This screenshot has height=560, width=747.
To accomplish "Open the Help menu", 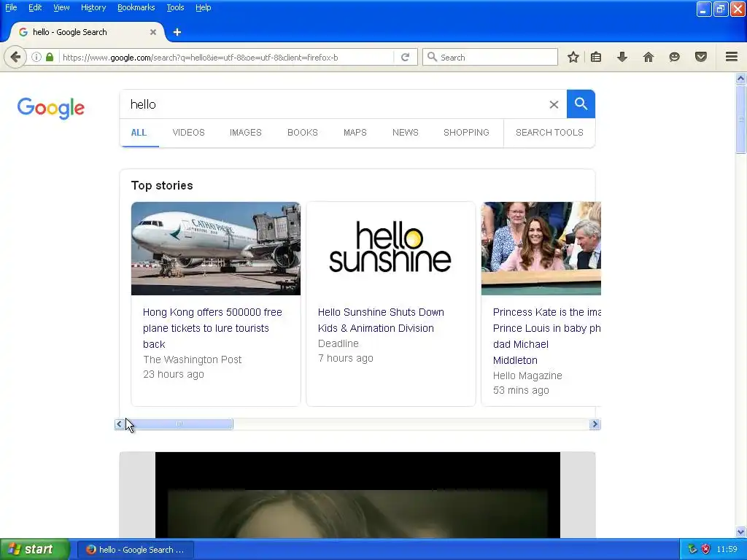I will (x=204, y=7).
